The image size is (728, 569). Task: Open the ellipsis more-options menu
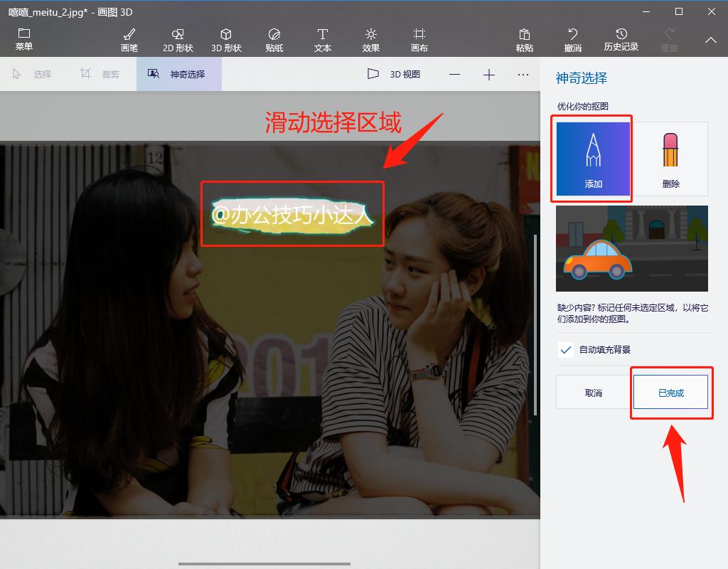(x=523, y=74)
